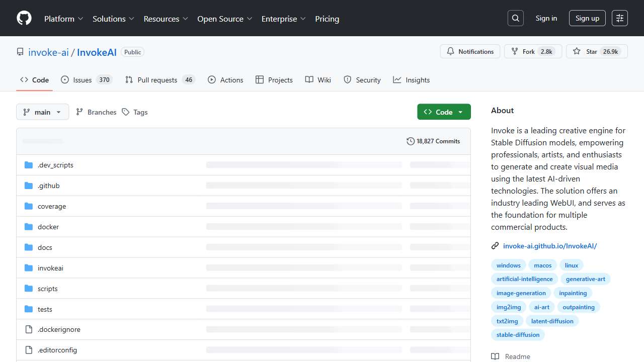
Task: Click the .editorconfig file icon
Action: (x=29, y=350)
